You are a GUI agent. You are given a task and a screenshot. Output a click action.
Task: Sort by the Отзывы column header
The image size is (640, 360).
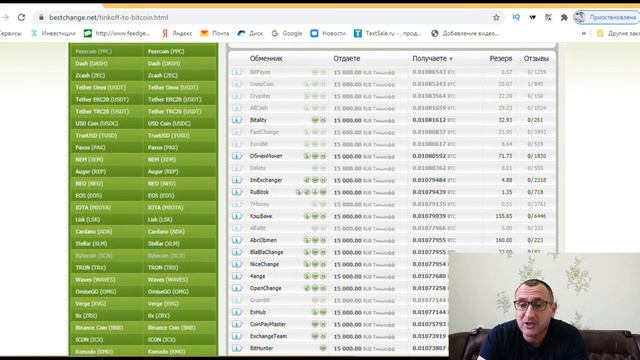(x=536, y=58)
